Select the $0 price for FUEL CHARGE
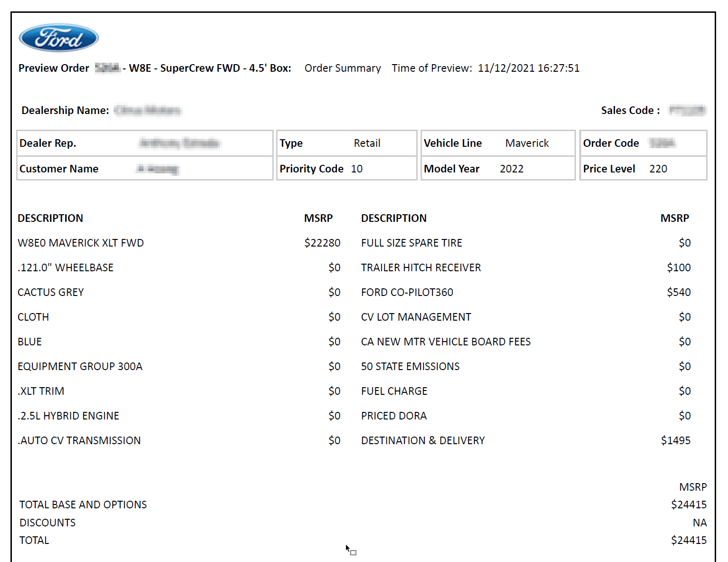This screenshot has height=562, width=728. [685, 391]
